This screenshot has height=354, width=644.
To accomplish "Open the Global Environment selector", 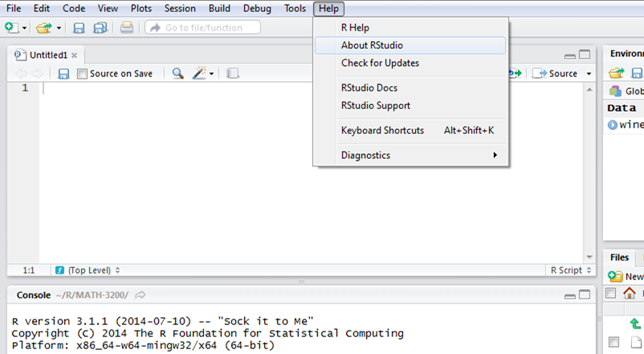I will click(626, 92).
